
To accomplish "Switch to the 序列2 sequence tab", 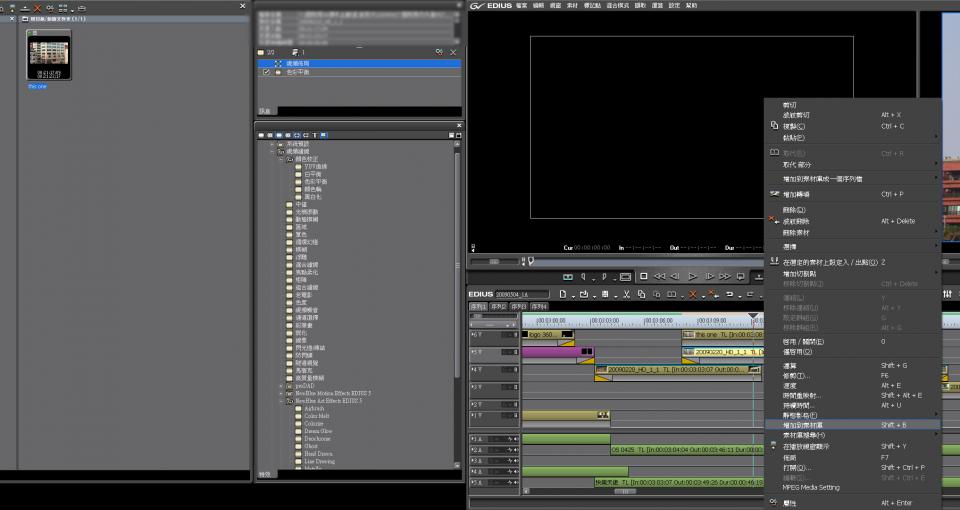I will tap(499, 306).
